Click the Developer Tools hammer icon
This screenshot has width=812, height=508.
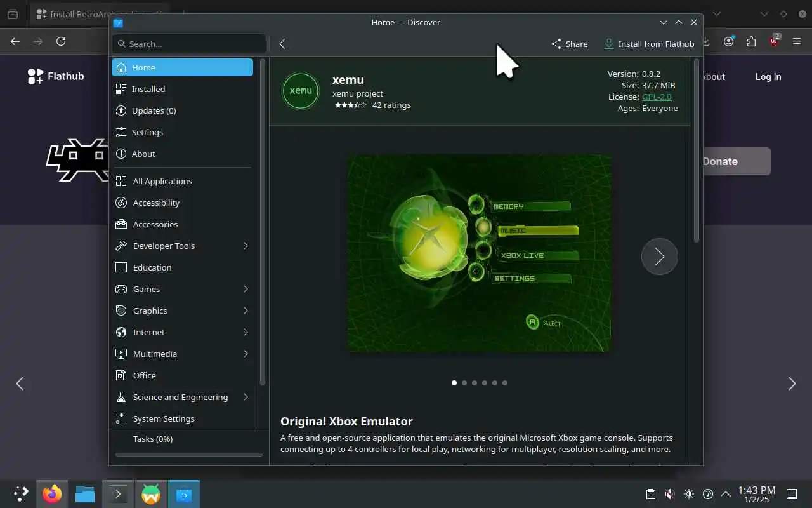point(121,246)
